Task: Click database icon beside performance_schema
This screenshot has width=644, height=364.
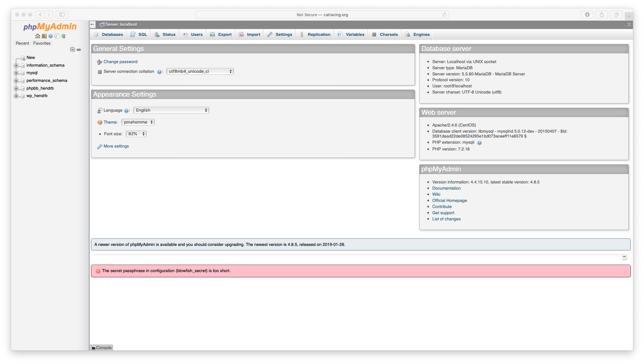Action: point(23,81)
